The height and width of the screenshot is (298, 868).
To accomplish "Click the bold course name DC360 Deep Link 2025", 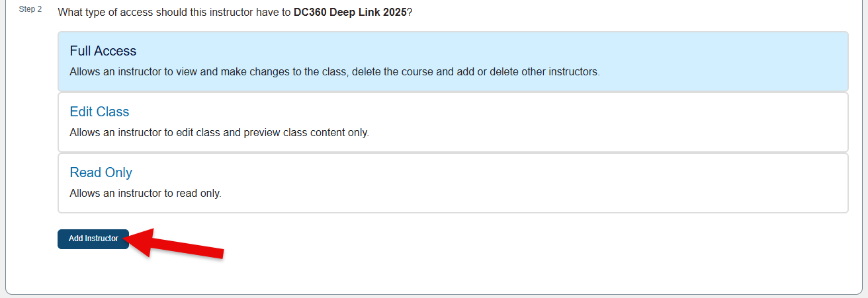I will click(x=349, y=13).
